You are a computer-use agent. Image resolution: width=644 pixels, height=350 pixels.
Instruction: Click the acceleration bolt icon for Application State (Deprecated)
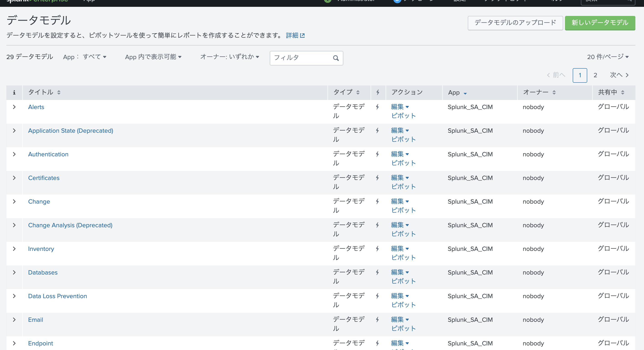click(377, 130)
